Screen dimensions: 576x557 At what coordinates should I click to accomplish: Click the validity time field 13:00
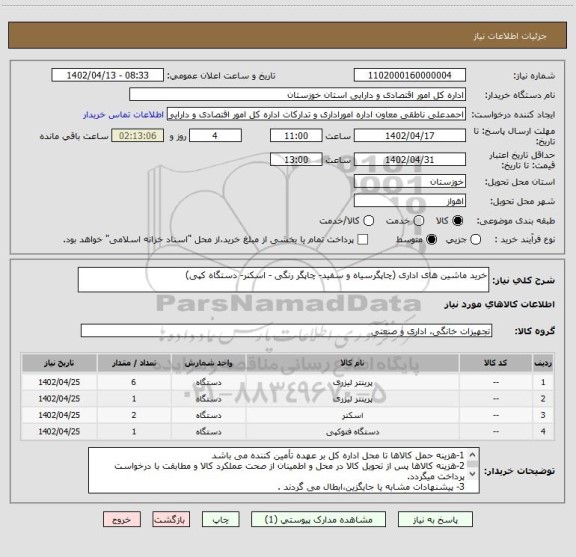pos(296,159)
